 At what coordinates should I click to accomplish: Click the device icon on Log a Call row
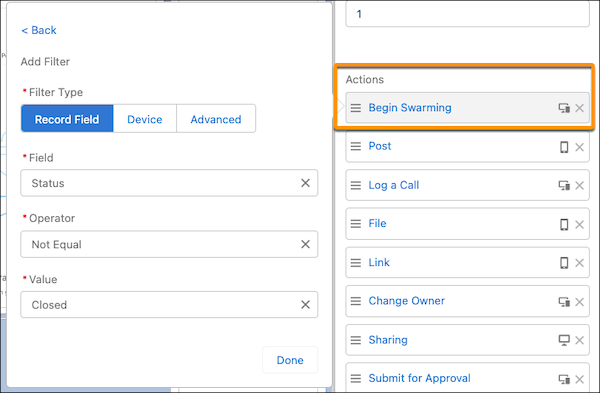pos(564,186)
